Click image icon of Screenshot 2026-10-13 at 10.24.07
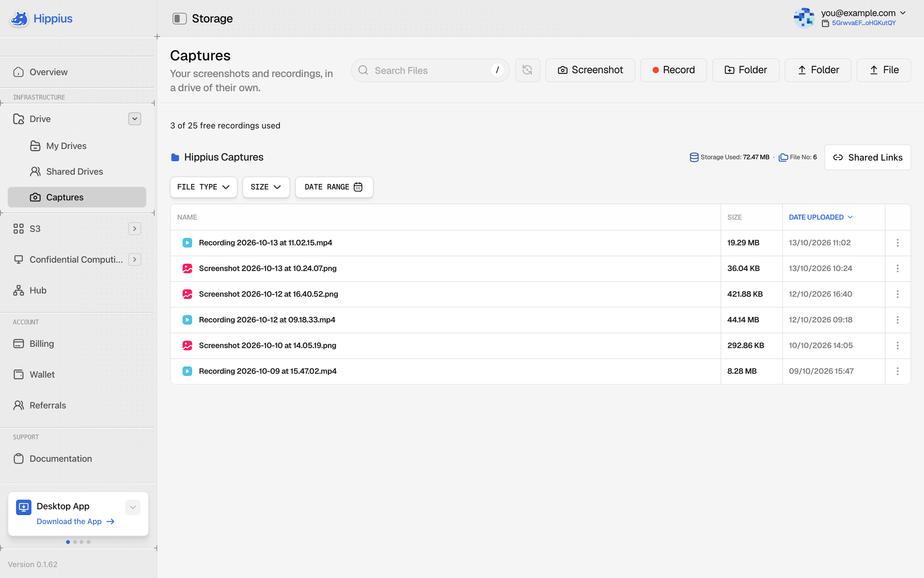This screenshot has height=578, width=924. click(x=187, y=268)
